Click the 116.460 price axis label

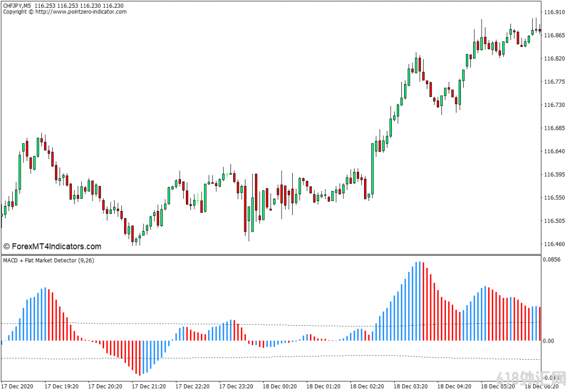(x=554, y=244)
